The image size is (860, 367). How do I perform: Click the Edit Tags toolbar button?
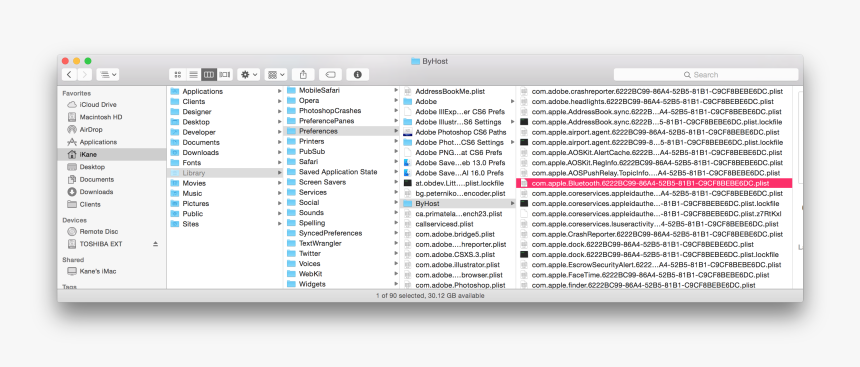pyautogui.click(x=331, y=75)
